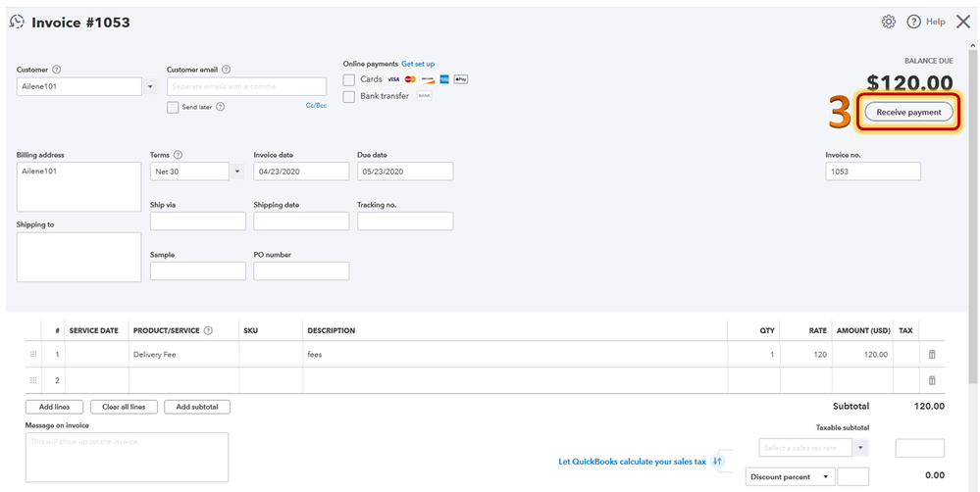
Task: Expand the Terms Net 30 dropdown arrow
Action: (x=237, y=172)
